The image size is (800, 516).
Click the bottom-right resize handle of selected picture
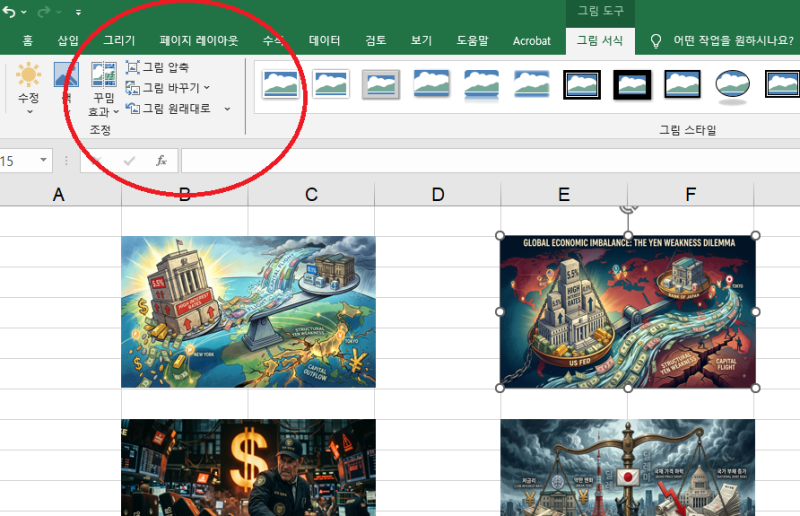point(756,388)
